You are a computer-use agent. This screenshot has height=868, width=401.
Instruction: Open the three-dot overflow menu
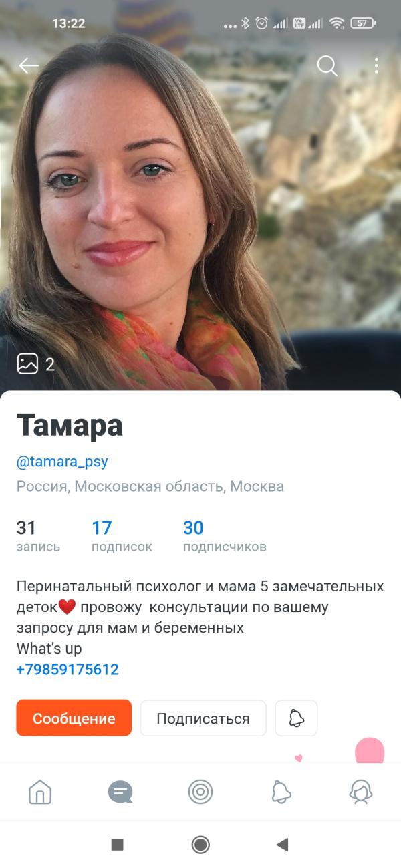click(x=376, y=65)
